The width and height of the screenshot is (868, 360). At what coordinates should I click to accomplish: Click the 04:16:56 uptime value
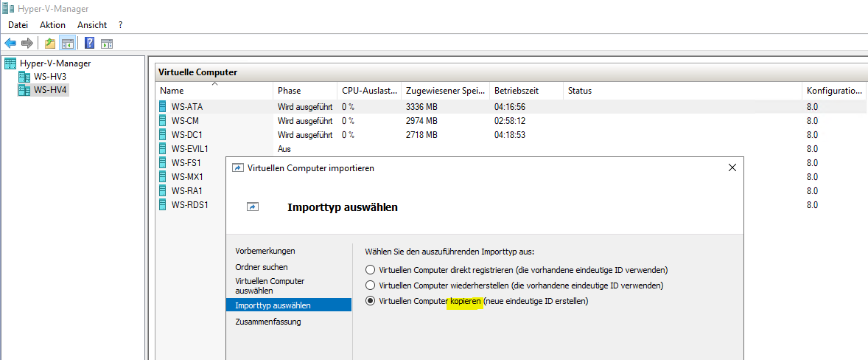pos(509,106)
